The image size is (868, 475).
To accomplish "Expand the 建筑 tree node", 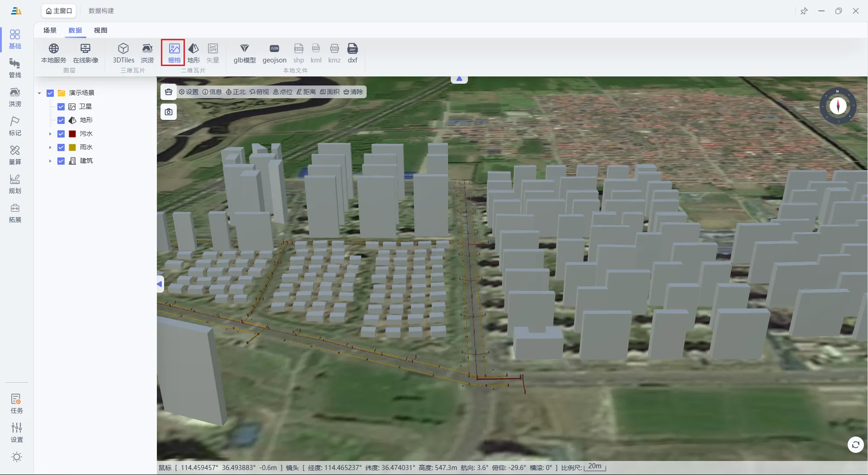I will [x=50, y=161].
